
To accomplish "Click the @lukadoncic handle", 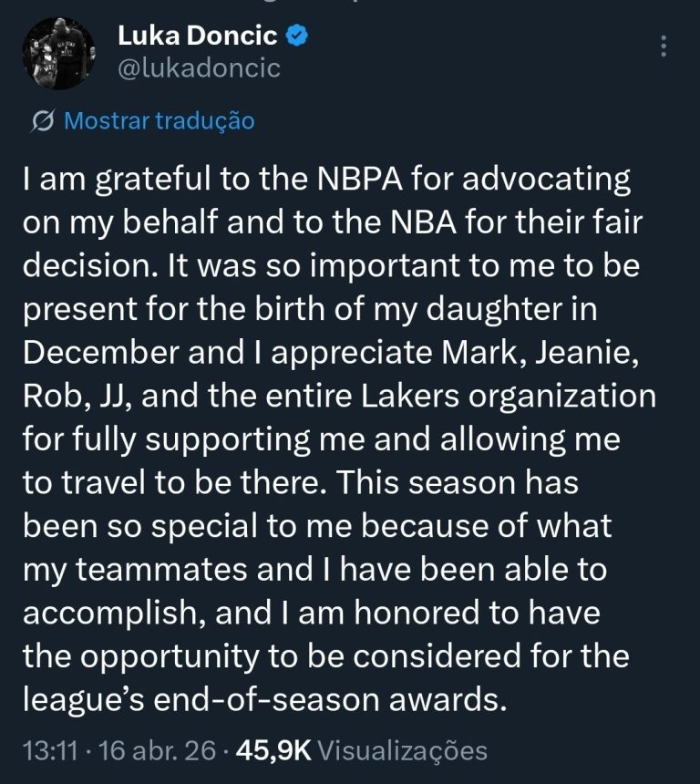I will (x=199, y=68).
